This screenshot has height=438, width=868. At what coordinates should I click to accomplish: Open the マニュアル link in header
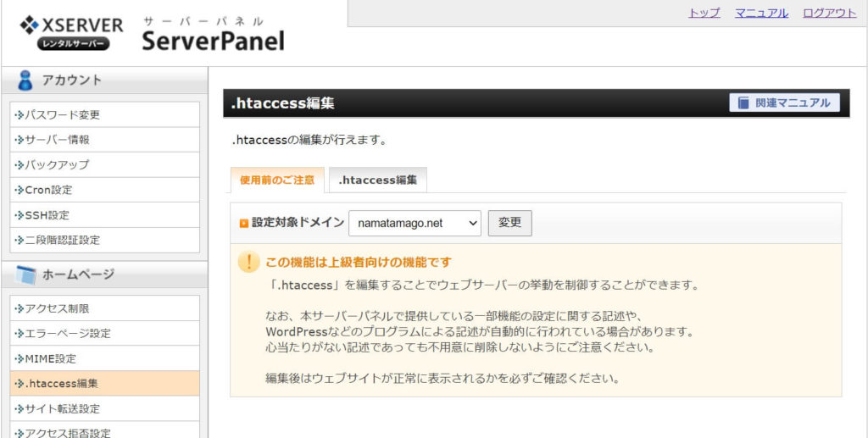point(762,14)
